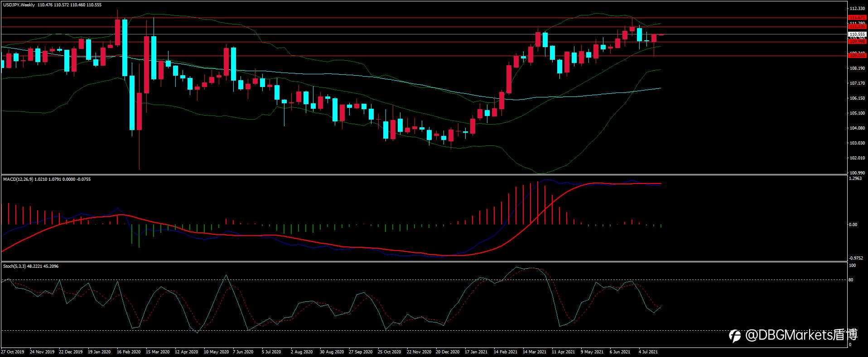Image resolution: width=868 pixels, height=357 pixels.
Task: Click the 25 Oct 2020 date marker
Action: (390, 352)
